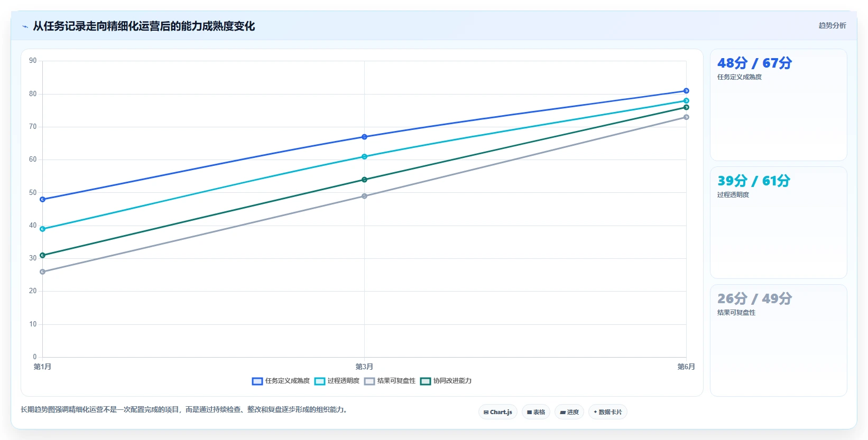Click the 48分 / 67分 card value
Image resolution: width=868 pixels, height=440 pixels.
[754, 63]
